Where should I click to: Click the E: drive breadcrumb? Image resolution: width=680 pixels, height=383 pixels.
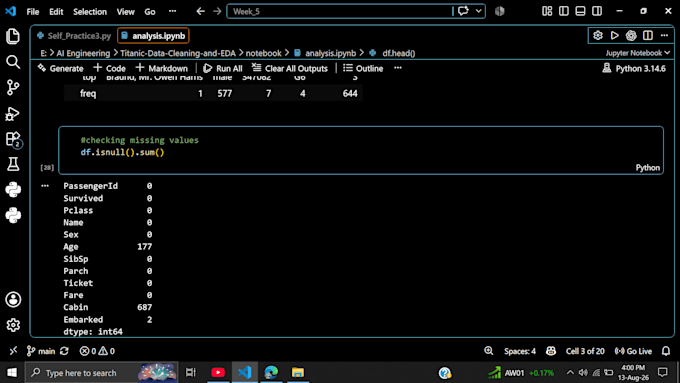[43, 53]
